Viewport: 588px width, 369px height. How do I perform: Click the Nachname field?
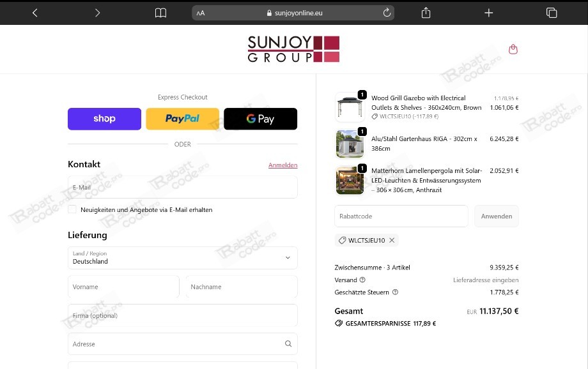242,287
